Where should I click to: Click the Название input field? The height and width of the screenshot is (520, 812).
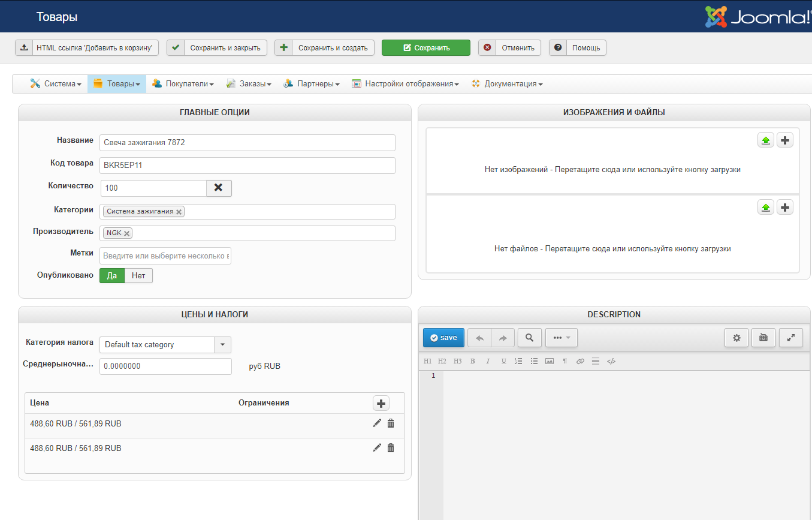point(247,143)
